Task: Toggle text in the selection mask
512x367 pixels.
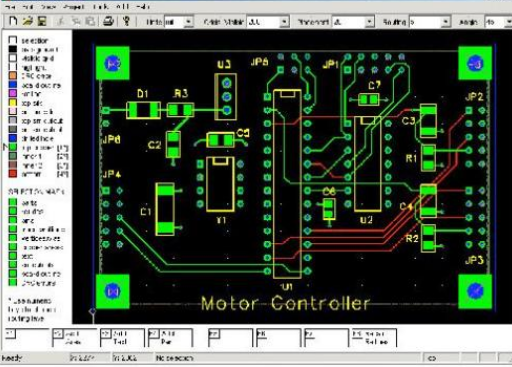Action: pyautogui.click(x=13, y=256)
